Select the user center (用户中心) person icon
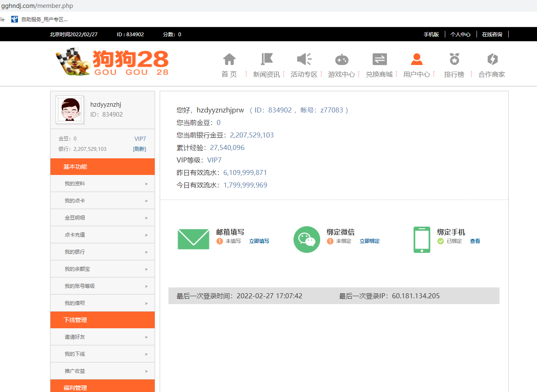This screenshot has height=392, width=537. point(417,60)
